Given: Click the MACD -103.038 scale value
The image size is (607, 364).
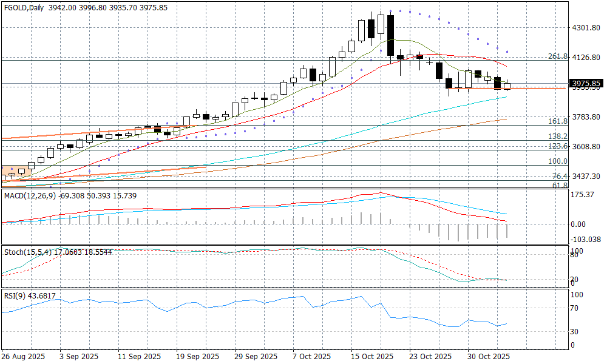Looking at the screenshot, I should point(586,240).
